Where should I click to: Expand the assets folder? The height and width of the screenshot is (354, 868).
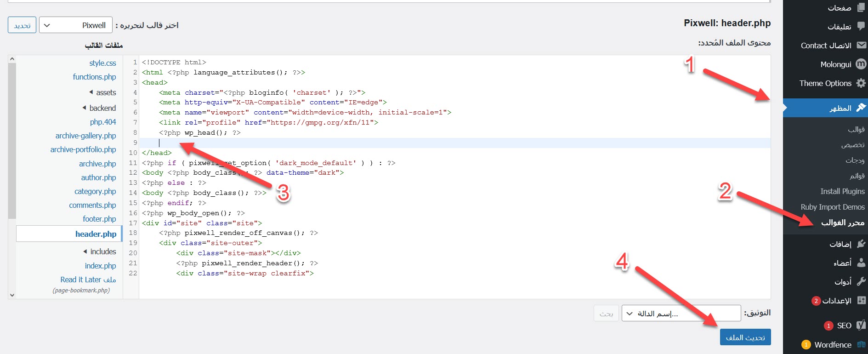(102, 92)
